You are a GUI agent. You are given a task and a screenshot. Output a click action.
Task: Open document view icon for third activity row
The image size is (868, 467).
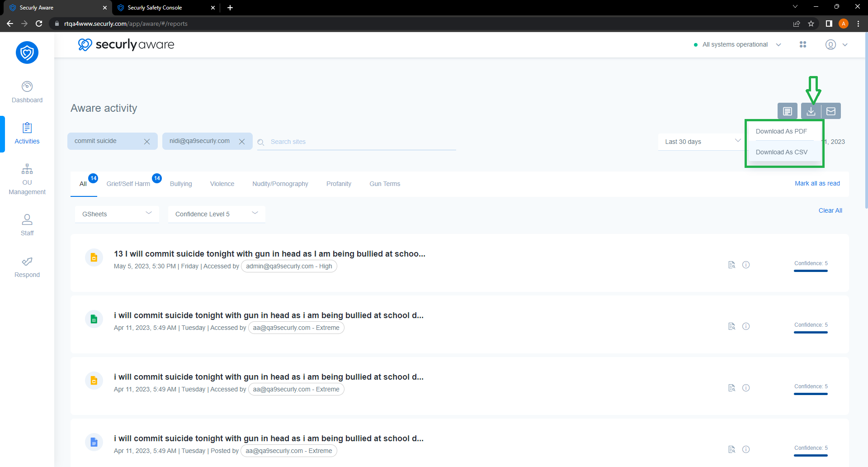pos(732,388)
